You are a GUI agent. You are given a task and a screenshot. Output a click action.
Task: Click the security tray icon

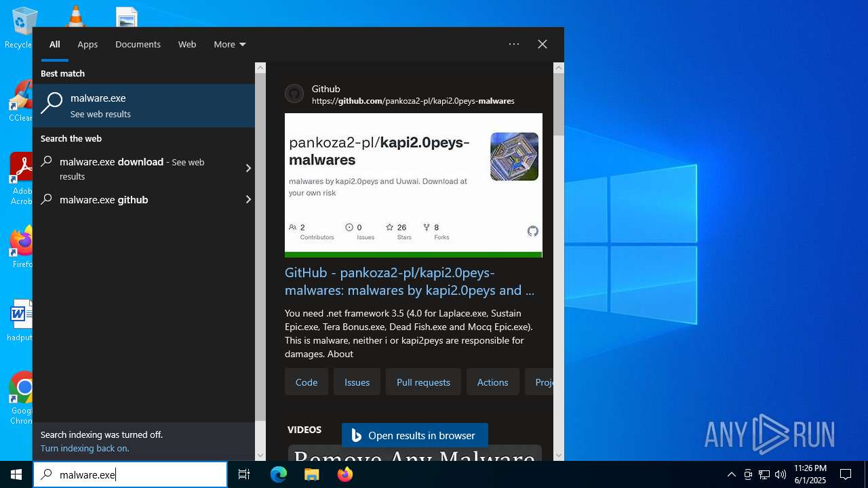(748, 474)
